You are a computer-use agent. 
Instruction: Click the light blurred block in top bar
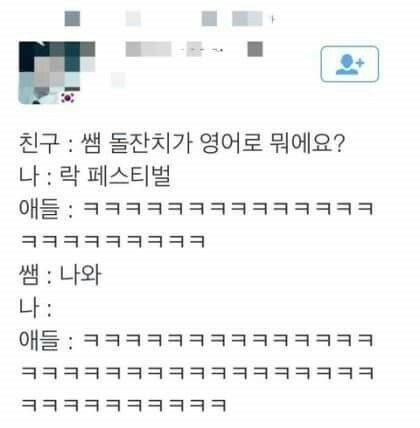[x=133, y=18]
